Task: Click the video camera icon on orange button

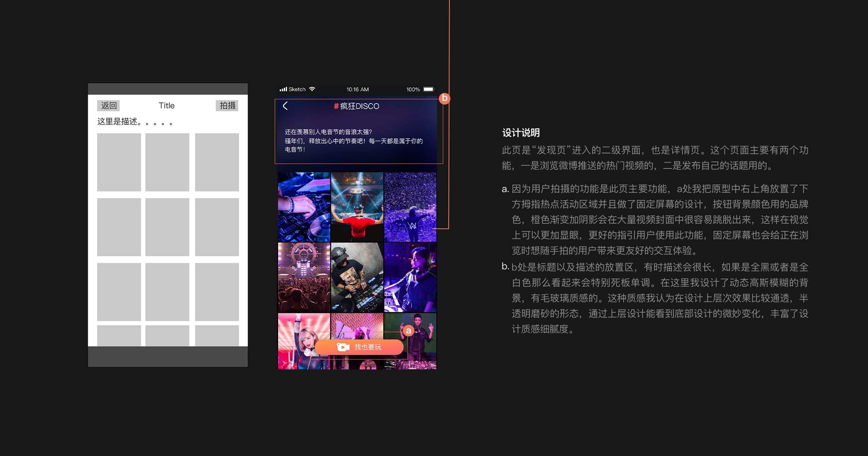Action: point(343,347)
